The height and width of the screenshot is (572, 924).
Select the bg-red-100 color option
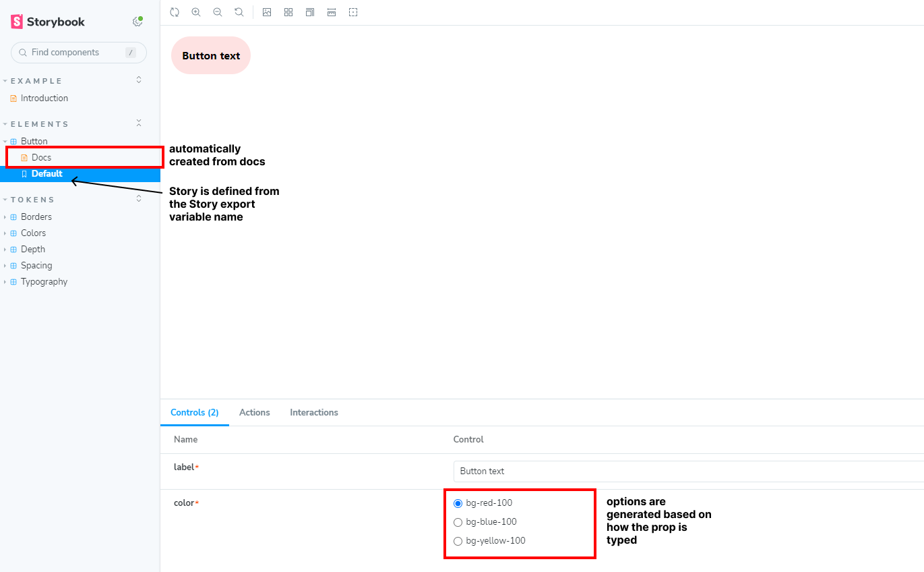tap(458, 503)
